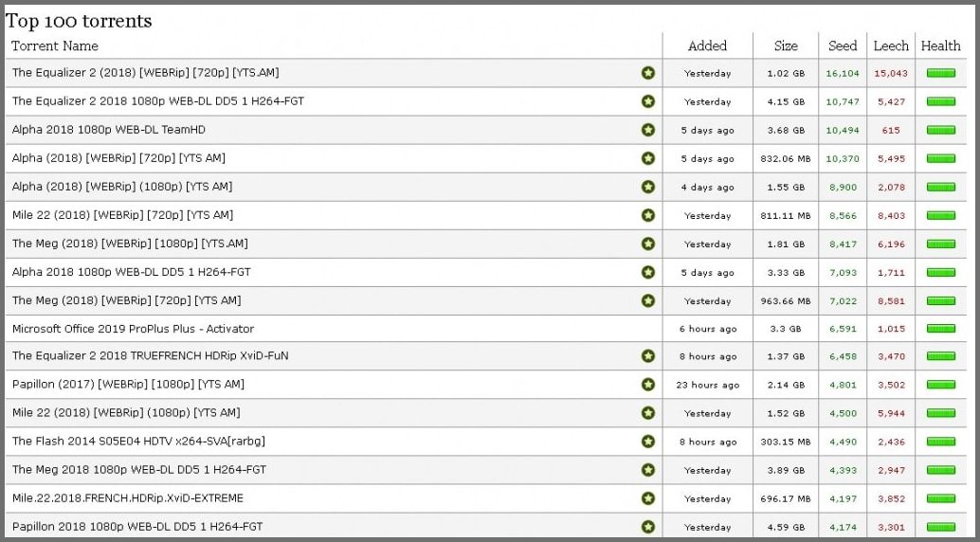Click leech count 615

tap(891, 130)
